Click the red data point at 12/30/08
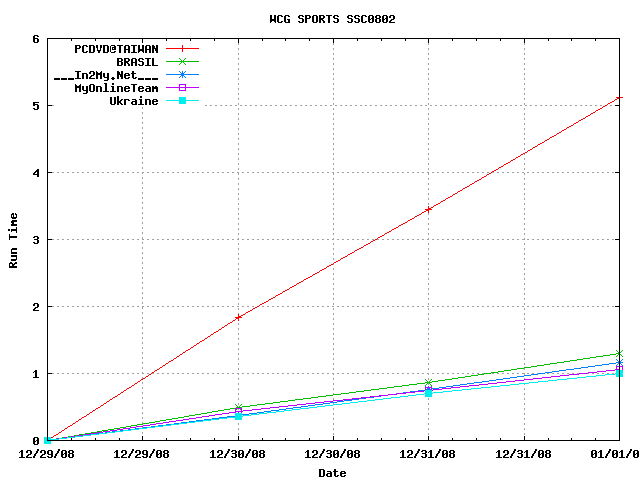The height and width of the screenshot is (480, 640). click(238, 317)
